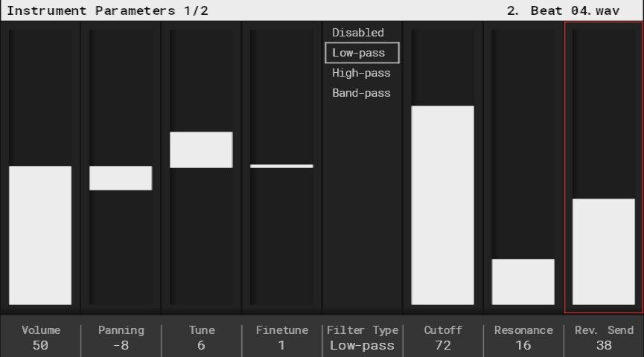Choose High-pass in the filter list

(361, 73)
